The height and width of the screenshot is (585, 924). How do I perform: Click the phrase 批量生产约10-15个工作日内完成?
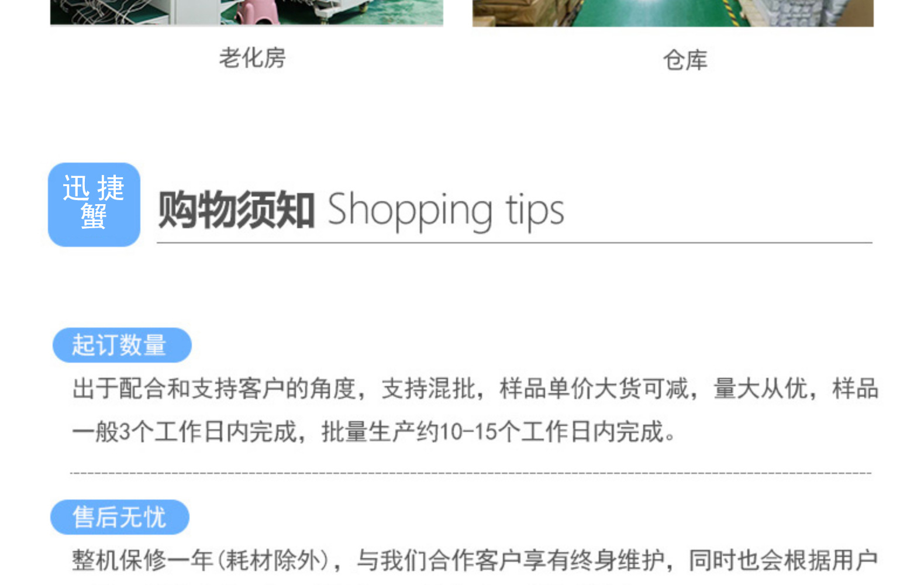[492, 432]
